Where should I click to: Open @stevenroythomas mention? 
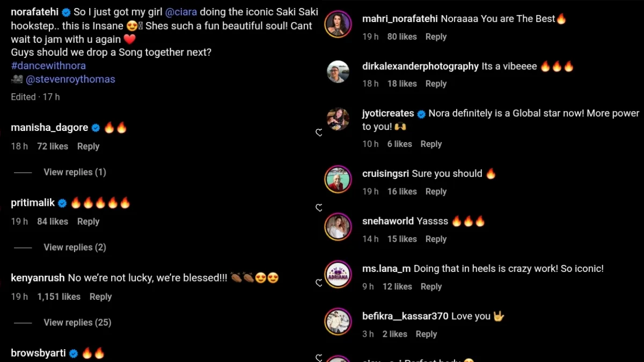coord(70,79)
